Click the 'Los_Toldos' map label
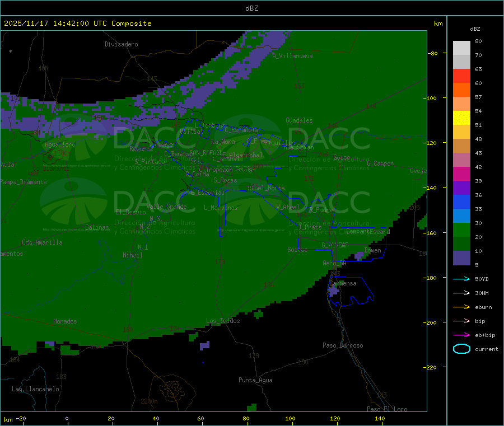 coord(223,321)
